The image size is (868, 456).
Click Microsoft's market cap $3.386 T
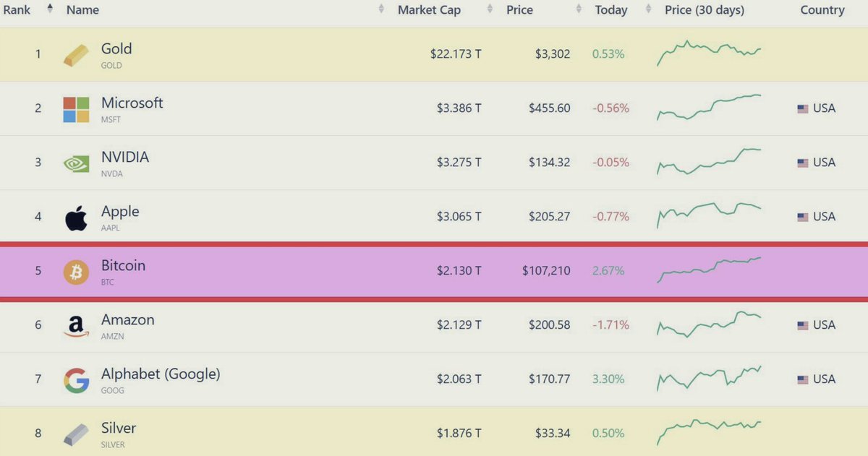click(459, 108)
